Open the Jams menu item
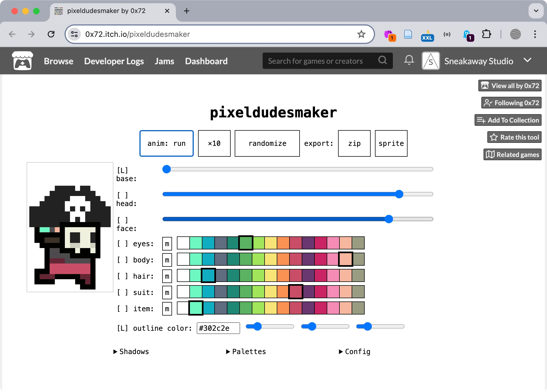Image resolution: width=547 pixels, height=392 pixels. click(x=164, y=61)
